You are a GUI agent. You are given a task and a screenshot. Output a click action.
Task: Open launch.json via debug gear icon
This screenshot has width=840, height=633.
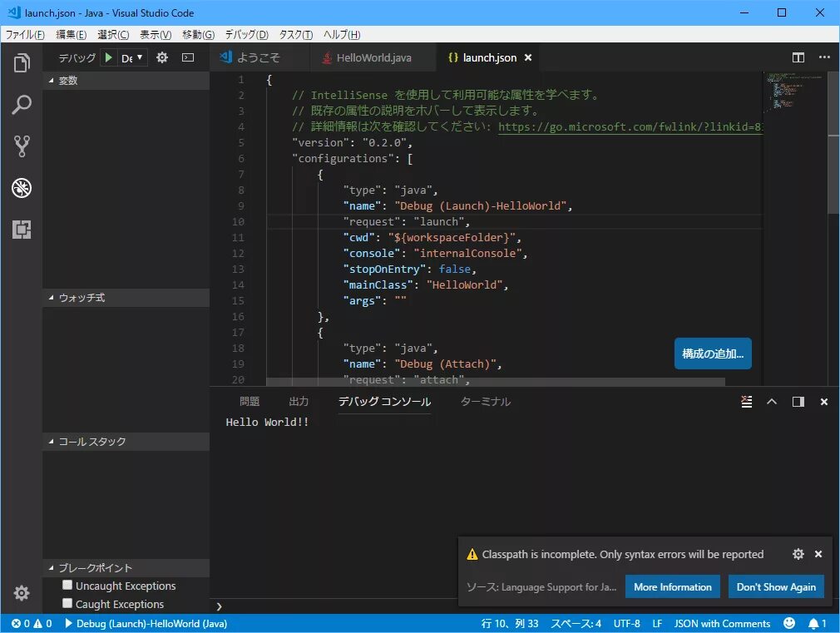[162, 57]
